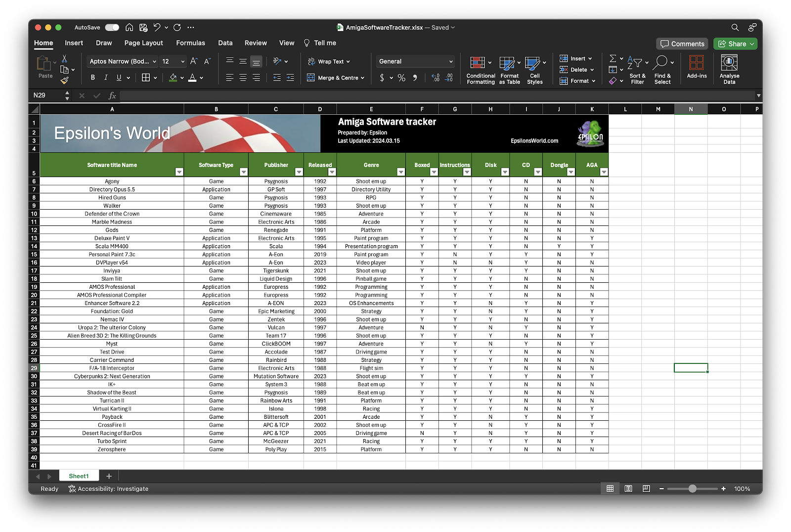Open the Home icon in title bar
The height and width of the screenshot is (532, 791).
[x=130, y=27]
